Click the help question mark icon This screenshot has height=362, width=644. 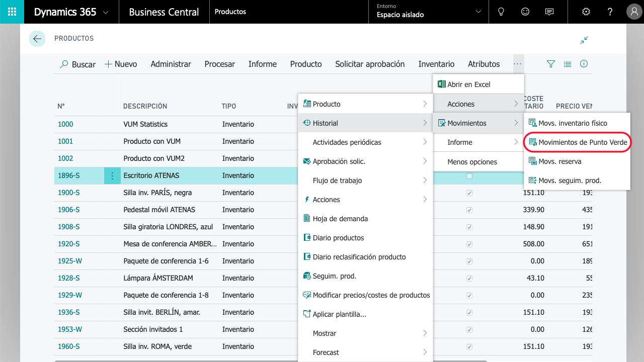coord(610,12)
